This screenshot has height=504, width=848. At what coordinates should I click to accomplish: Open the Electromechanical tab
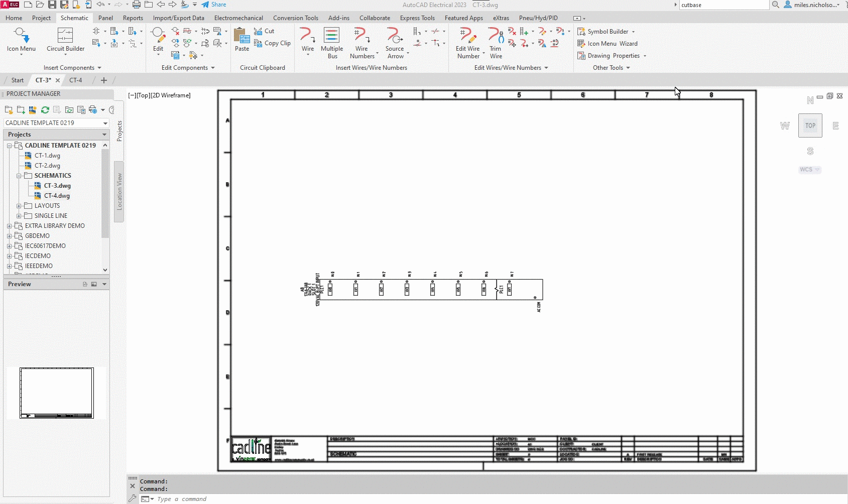click(238, 18)
